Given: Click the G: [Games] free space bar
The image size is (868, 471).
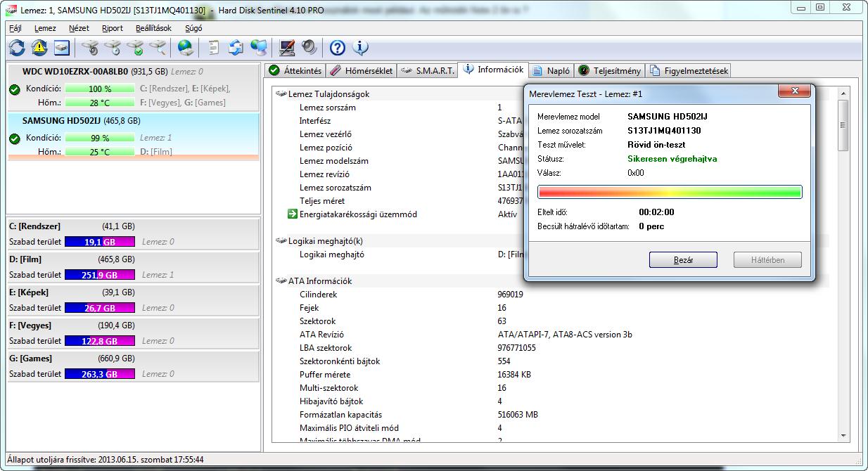Looking at the screenshot, I should (x=99, y=374).
